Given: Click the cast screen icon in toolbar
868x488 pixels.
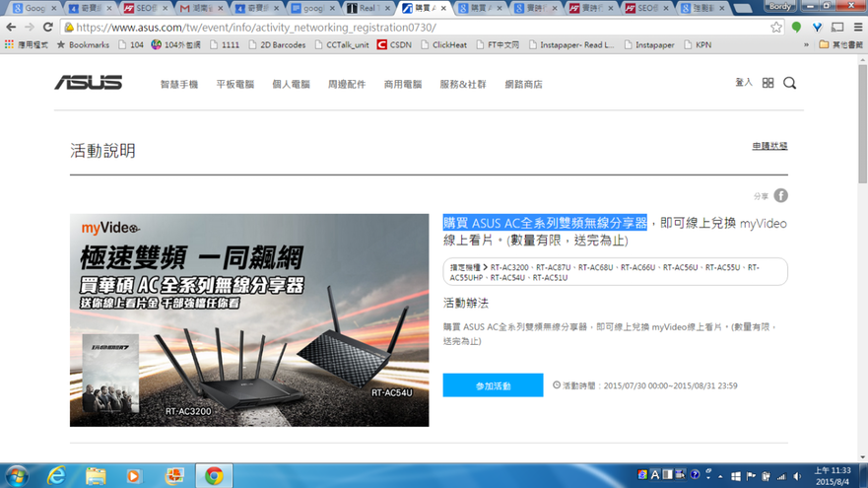Looking at the screenshot, I should pos(837,28).
